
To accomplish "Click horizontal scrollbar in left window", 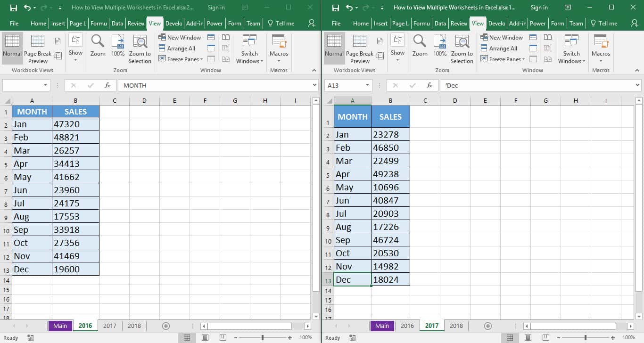I will point(249,326).
